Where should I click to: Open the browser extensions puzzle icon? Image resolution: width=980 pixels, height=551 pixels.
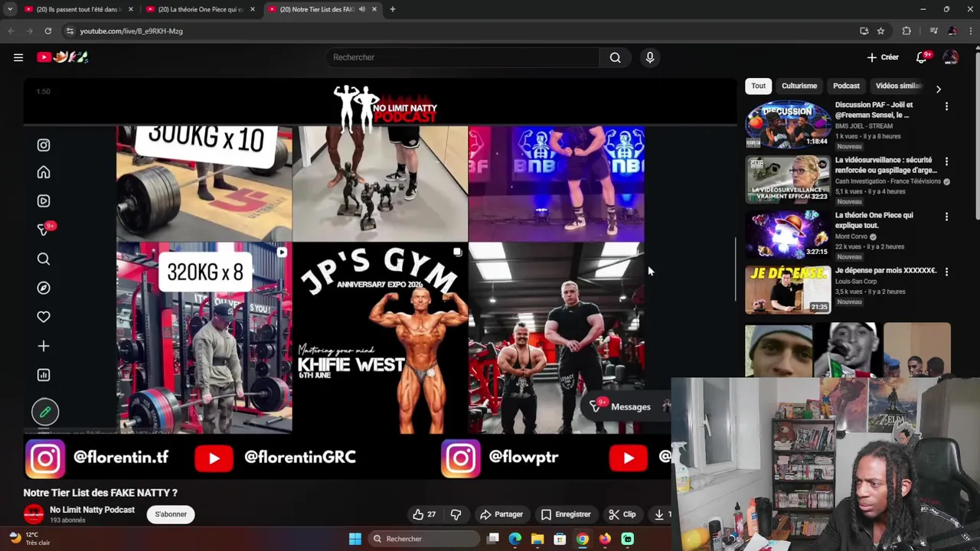click(x=906, y=31)
